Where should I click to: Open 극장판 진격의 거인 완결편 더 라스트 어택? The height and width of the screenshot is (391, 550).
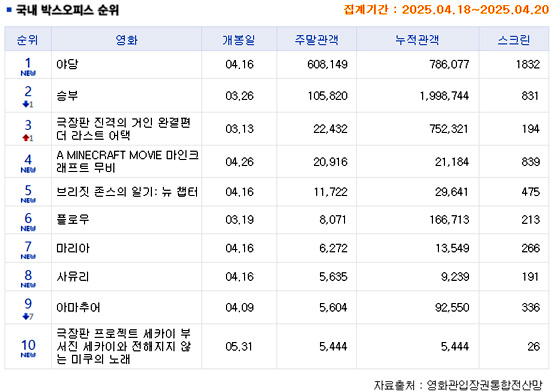point(123,129)
